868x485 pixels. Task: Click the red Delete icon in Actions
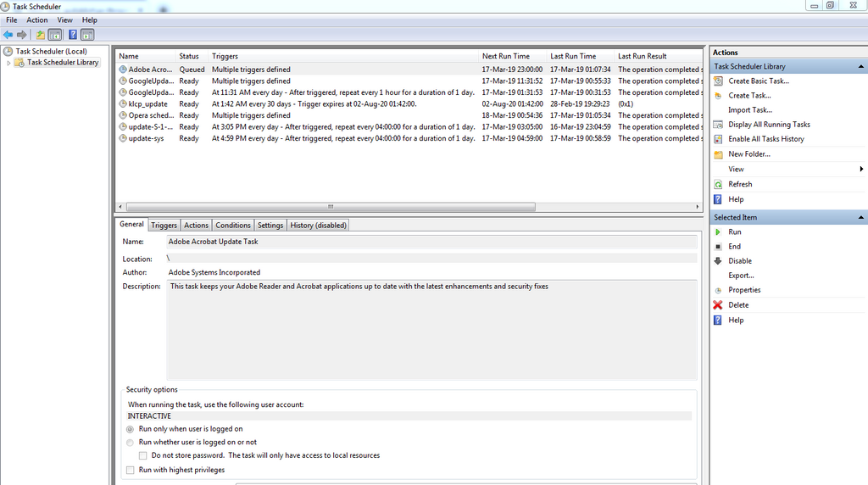[718, 305]
